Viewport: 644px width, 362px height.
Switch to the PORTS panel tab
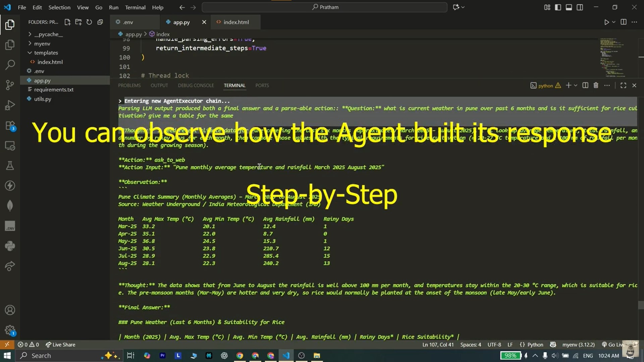[x=262, y=85]
